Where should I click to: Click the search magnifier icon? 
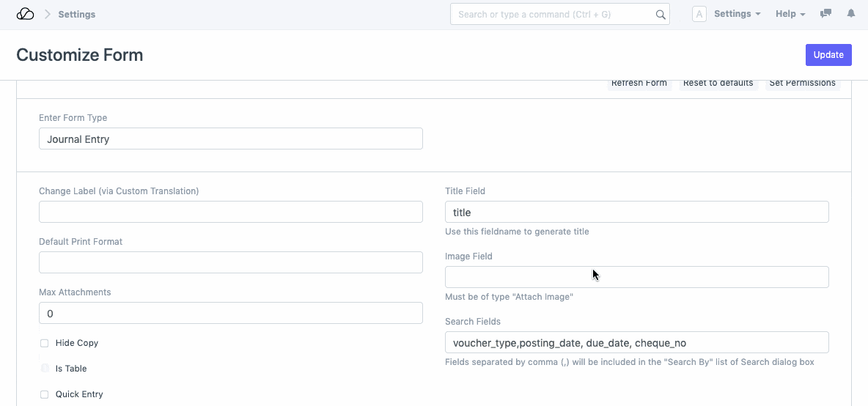[660, 15]
